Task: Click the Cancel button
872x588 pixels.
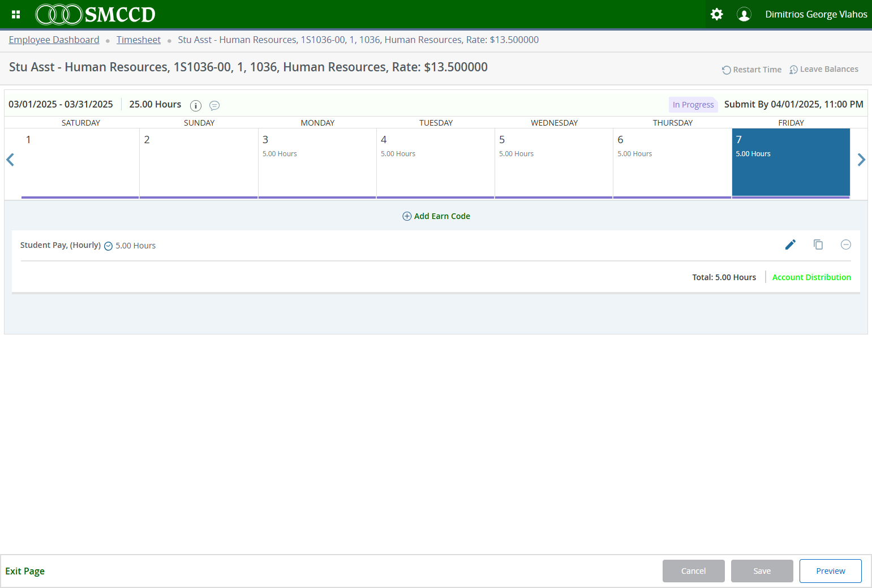Action: click(x=694, y=571)
